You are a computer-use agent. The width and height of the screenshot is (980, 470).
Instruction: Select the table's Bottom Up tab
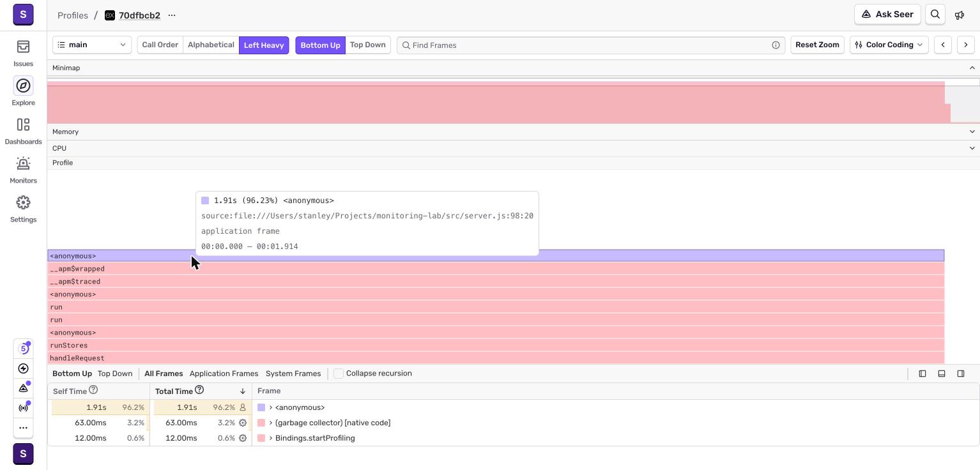click(72, 374)
